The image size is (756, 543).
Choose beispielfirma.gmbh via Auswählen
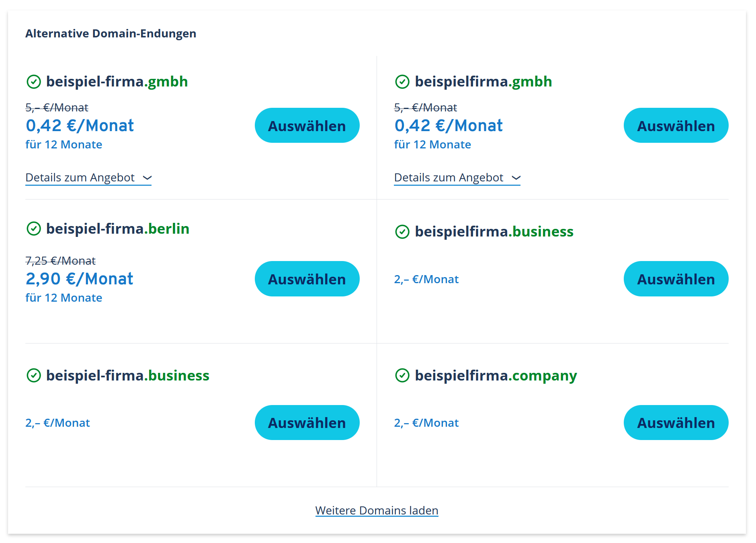tap(676, 125)
